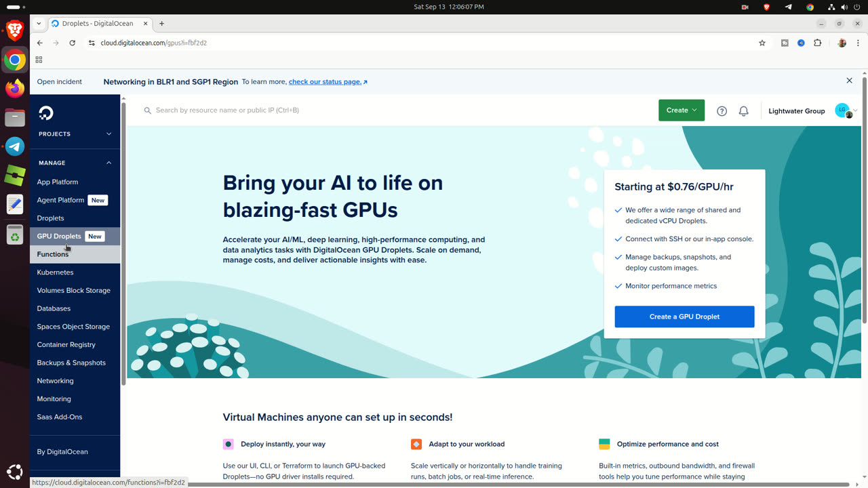Launch Google Chrome from the dock
The width and height of the screenshot is (868, 488).
point(15,60)
